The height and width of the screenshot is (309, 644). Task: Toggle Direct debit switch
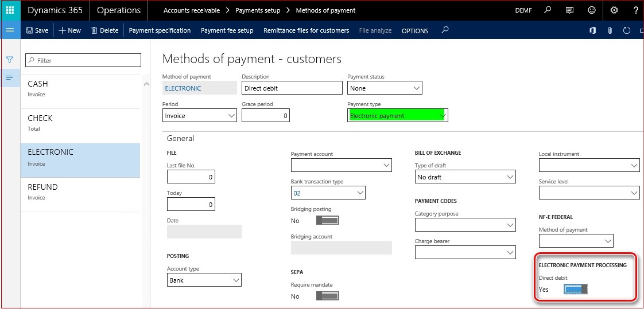point(576,290)
